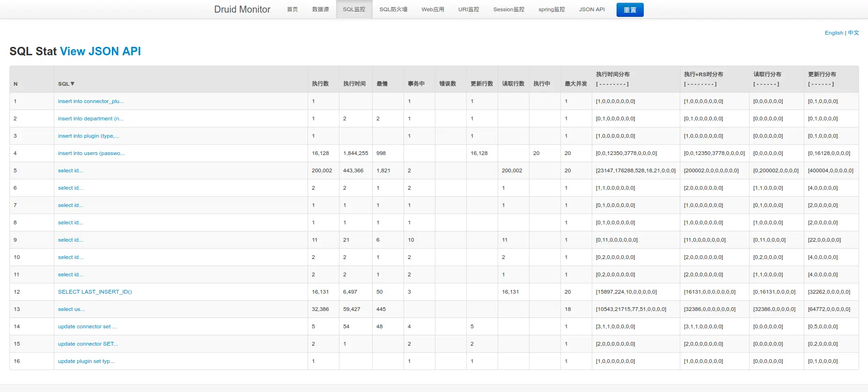Screen dimensions: 868x392
Task: Open the 'select id...' link in row 9
Action: pos(71,240)
